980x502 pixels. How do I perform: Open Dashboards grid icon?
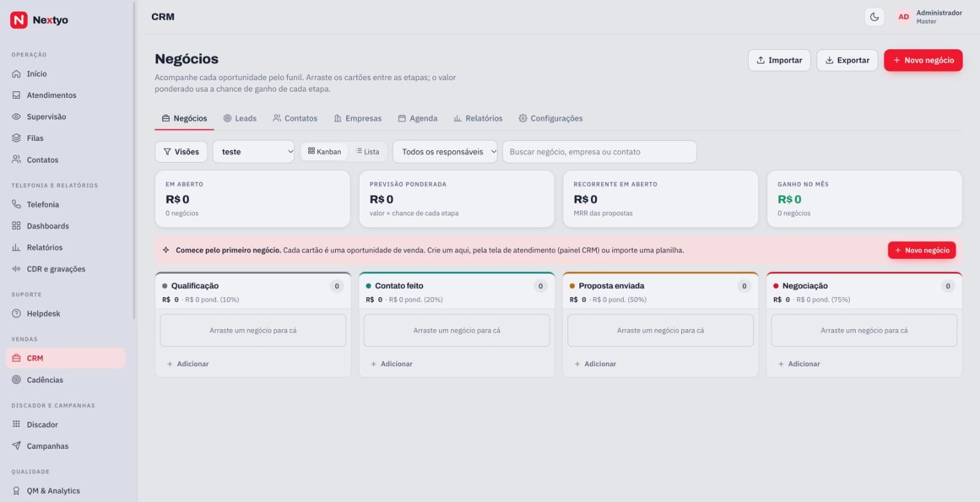tap(17, 226)
